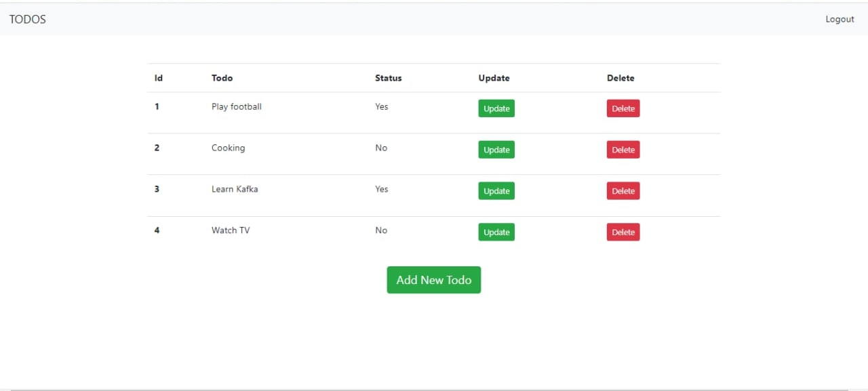This screenshot has width=868, height=391.
Task: Select the Yes status of Learn Kafka
Action: point(381,190)
